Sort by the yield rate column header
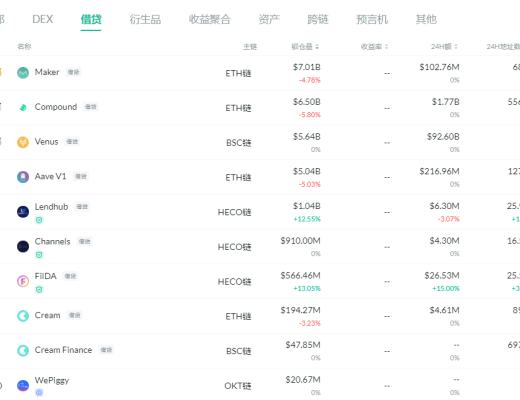Screen dimensions: 520x400 pos(374,47)
